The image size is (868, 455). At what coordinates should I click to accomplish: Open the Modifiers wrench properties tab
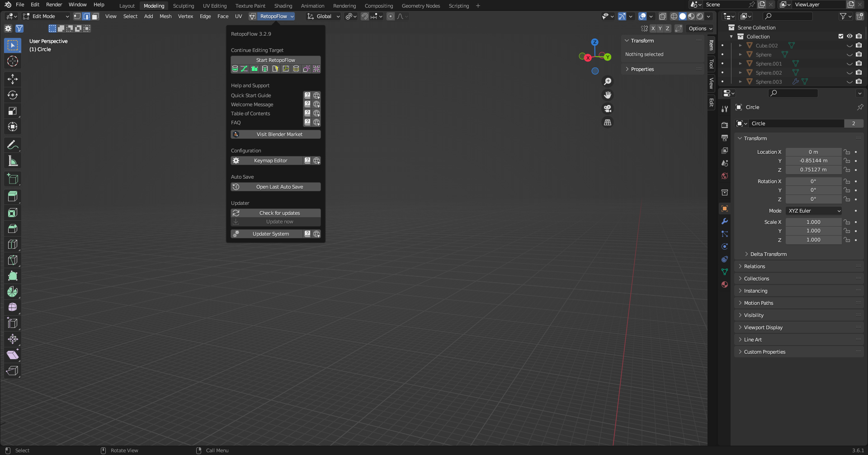click(x=725, y=221)
